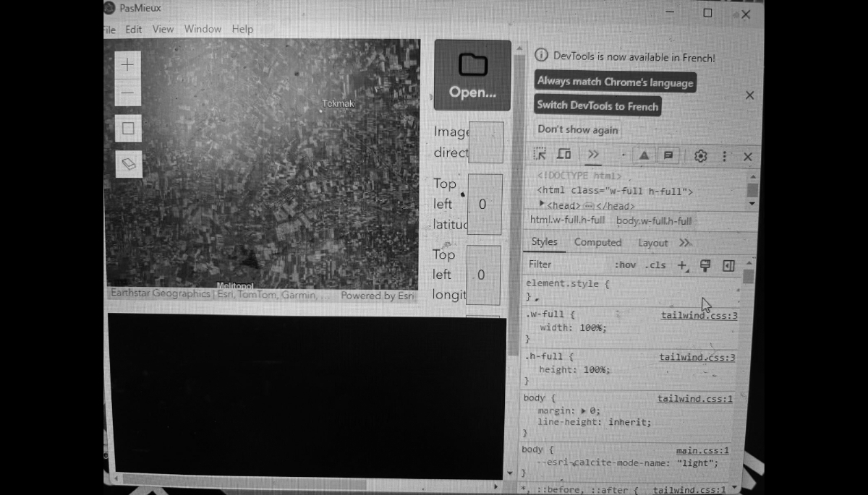The image size is (868, 495).
Task: Open tailwind.css:3 link for .w-full rule
Action: point(699,316)
